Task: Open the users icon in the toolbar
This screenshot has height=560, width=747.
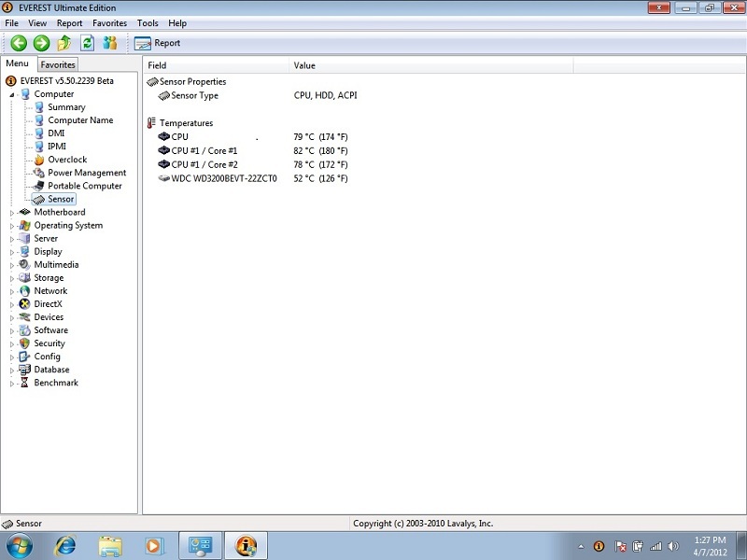Action: pyautogui.click(x=110, y=43)
